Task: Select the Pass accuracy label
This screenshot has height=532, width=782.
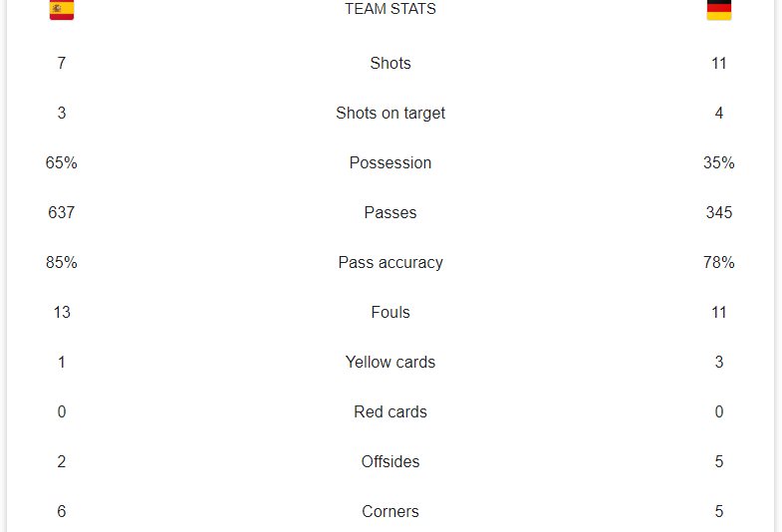Action: 391,263
